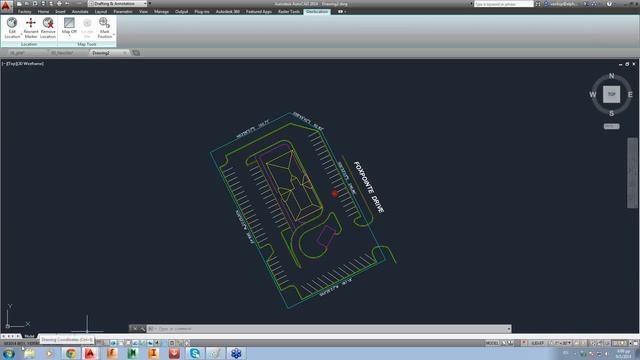Screen dimensions: 640x360
Task: Click the S compass direction on ViewCube
Action: coord(611,113)
